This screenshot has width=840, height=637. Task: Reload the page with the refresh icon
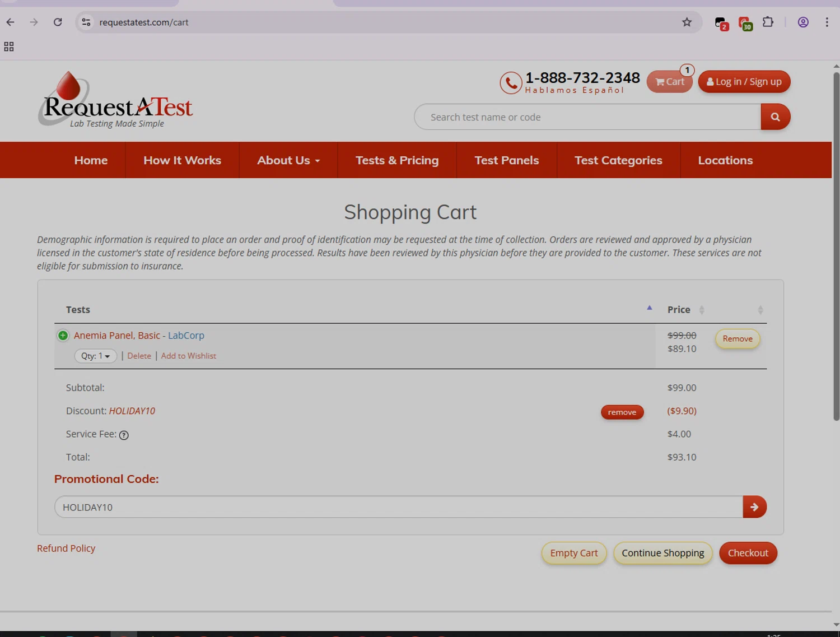point(58,22)
